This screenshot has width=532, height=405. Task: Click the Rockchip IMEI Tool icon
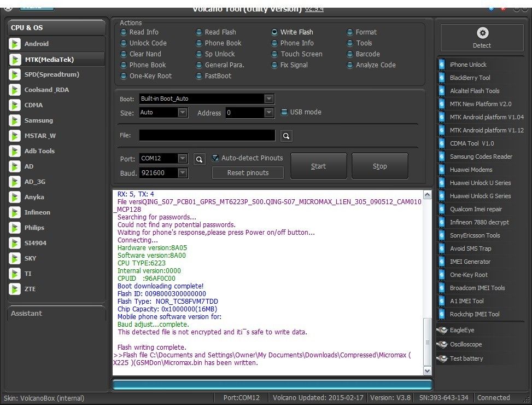pos(442,314)
